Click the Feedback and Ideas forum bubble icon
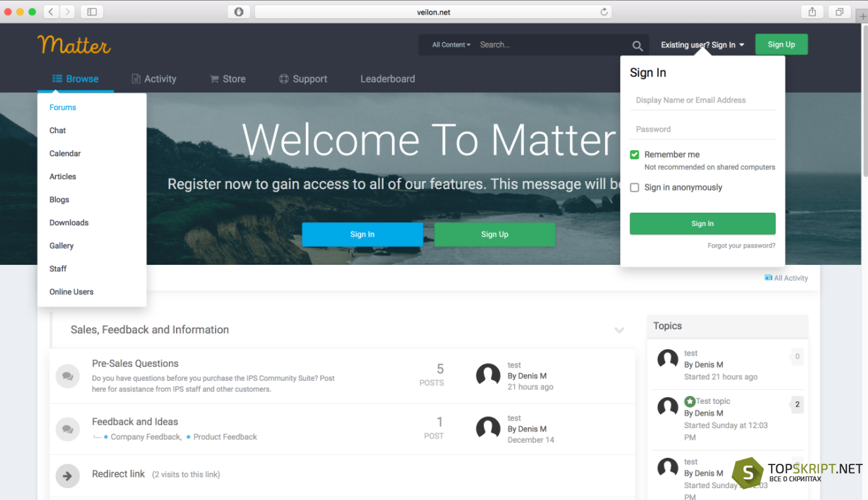Viewport: 868px width, 500px height. pos(67,430)
